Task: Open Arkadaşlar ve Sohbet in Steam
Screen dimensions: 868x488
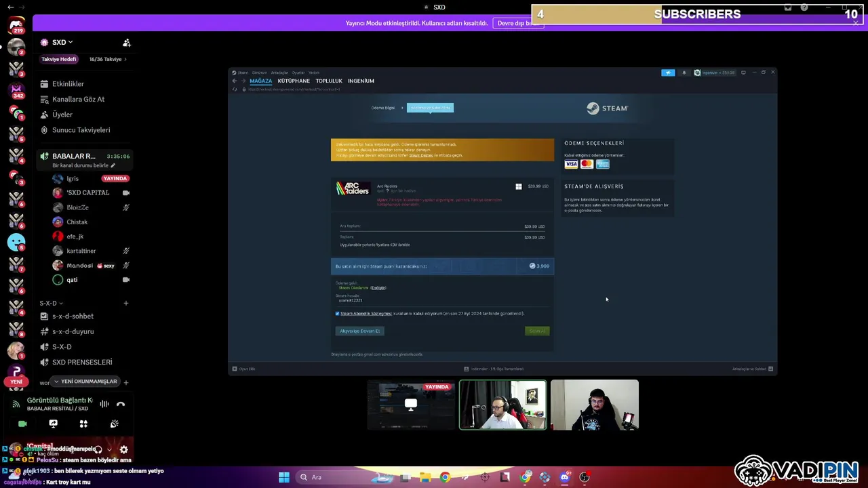Action: pyautogui.click(x=752, y=369)
